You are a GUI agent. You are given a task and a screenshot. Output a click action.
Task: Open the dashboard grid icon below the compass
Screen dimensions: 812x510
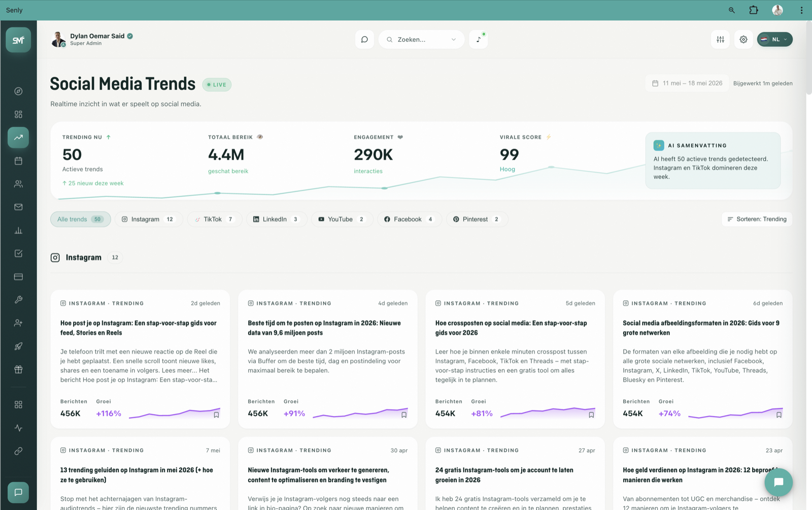[x=18, y=114]
